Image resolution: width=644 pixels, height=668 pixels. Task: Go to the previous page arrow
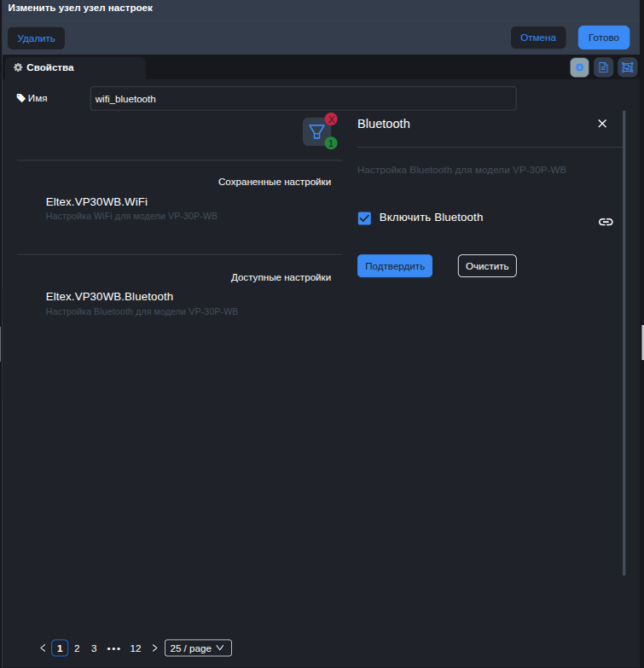tap(43, 648)
